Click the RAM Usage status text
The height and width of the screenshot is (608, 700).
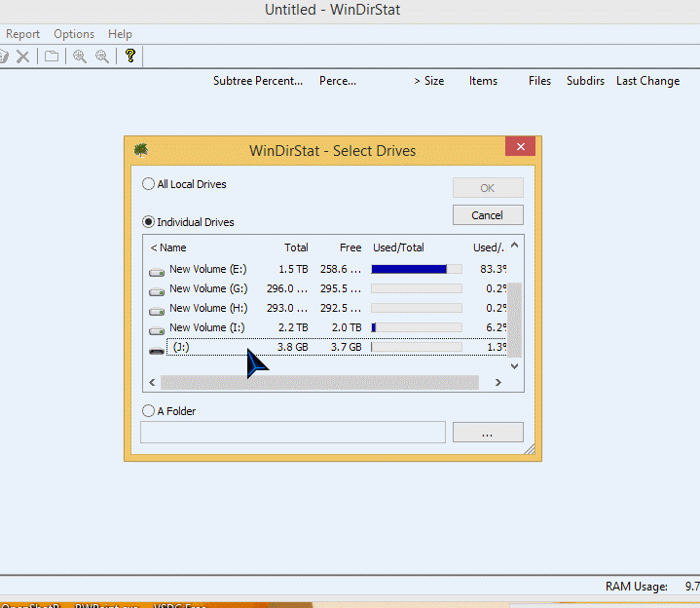tap(636, 587)
